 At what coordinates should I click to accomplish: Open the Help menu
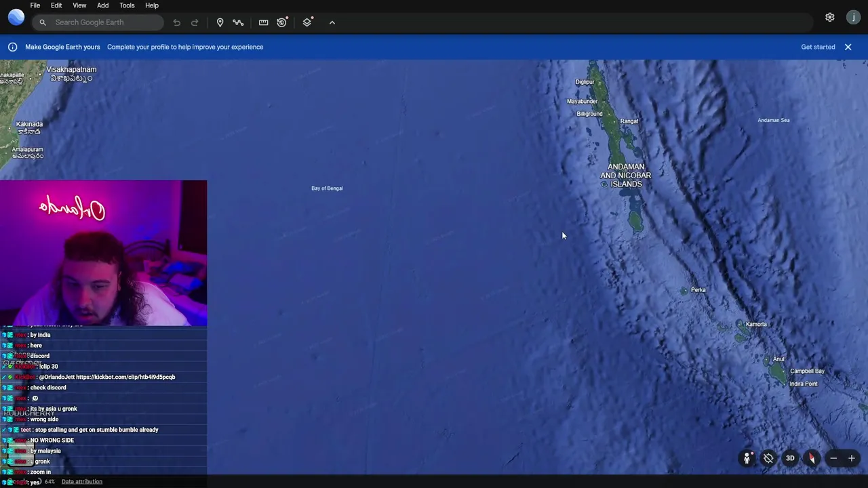click(x=152, y=5)
